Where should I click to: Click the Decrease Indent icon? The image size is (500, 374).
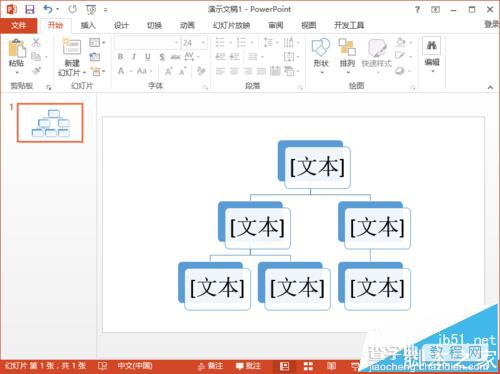pos(220,57)
